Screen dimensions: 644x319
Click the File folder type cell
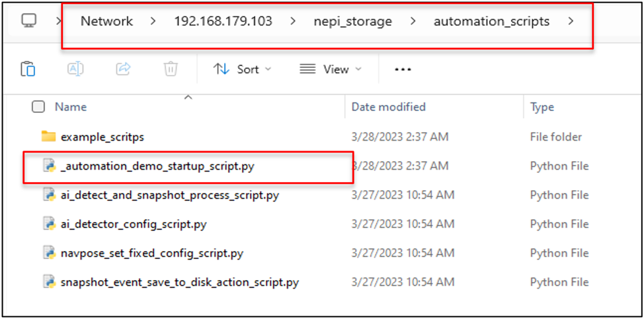point(555,137)
